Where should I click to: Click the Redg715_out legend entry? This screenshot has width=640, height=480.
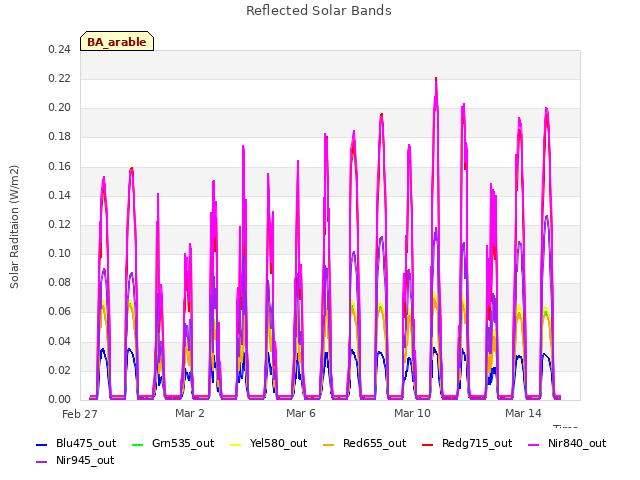click(x=467, y=443)
